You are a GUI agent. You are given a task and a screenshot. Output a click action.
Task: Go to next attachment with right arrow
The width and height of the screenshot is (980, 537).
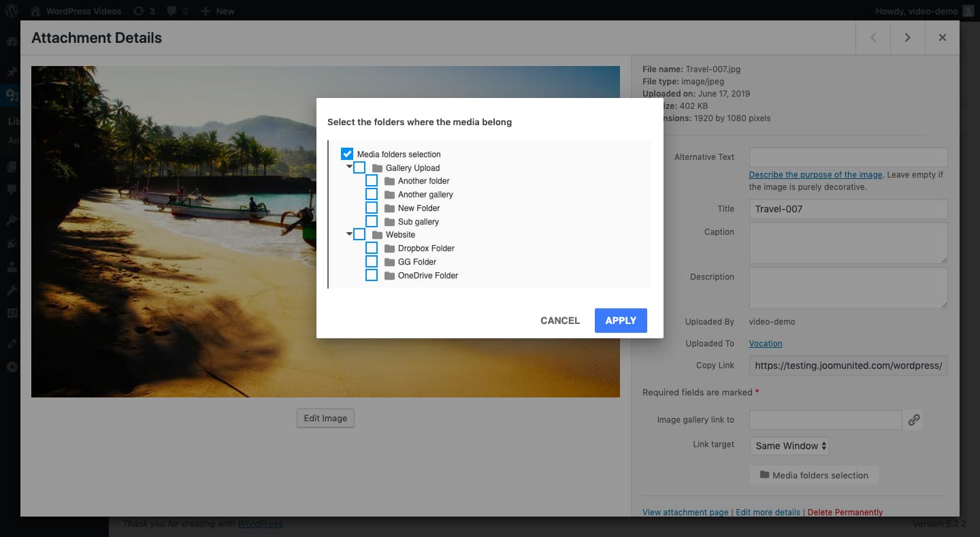click(x=907, y=38)
